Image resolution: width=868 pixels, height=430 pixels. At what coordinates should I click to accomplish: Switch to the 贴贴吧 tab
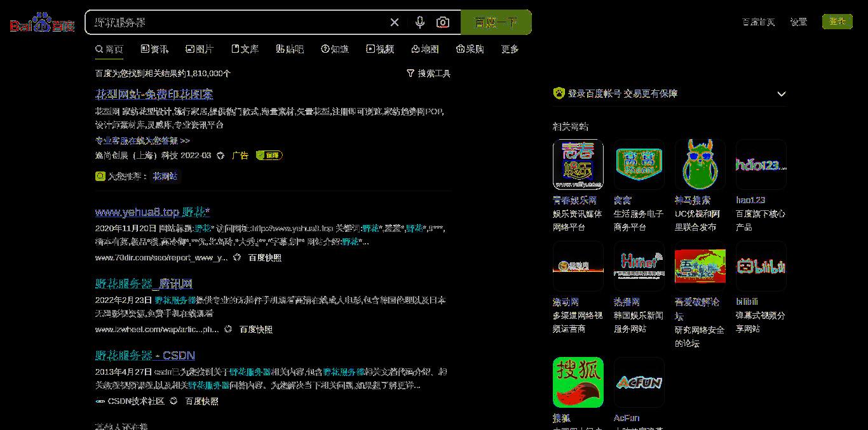click(290, 49)
